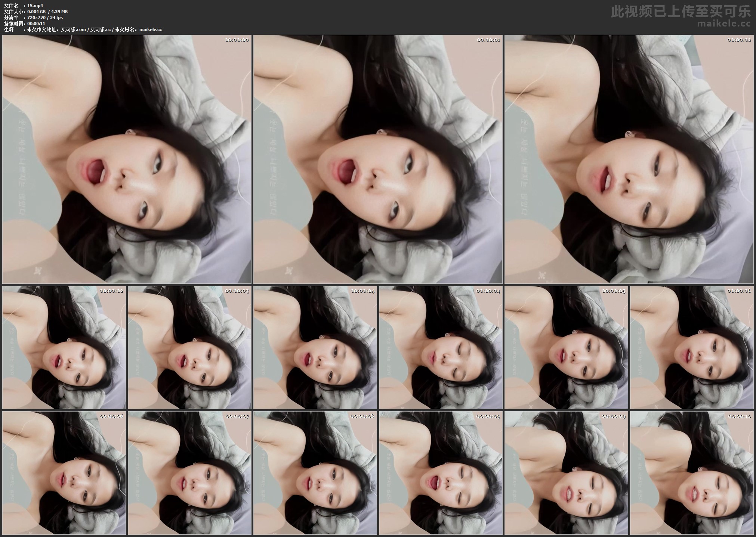The height and width of the screenshot is (537, 756).
Task: Select the frame stamped 00:00:07
Action: click(x=189, y=473)
